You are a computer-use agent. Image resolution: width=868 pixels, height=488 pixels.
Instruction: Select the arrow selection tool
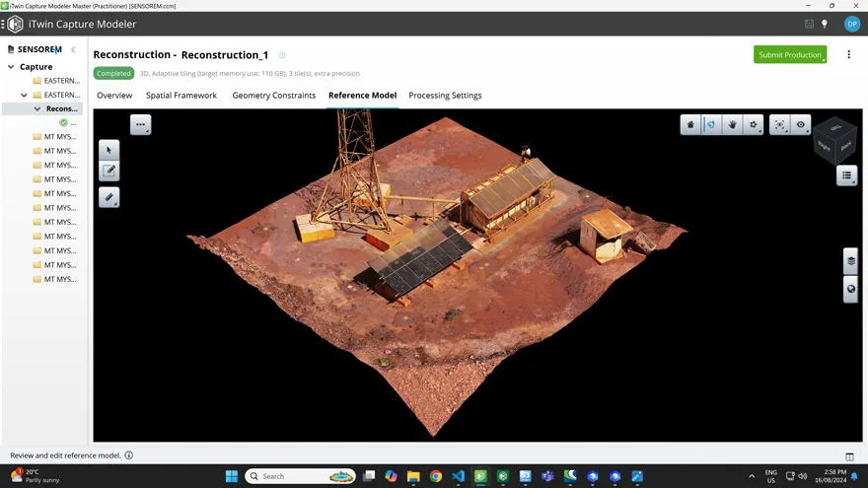pos(109,150)
